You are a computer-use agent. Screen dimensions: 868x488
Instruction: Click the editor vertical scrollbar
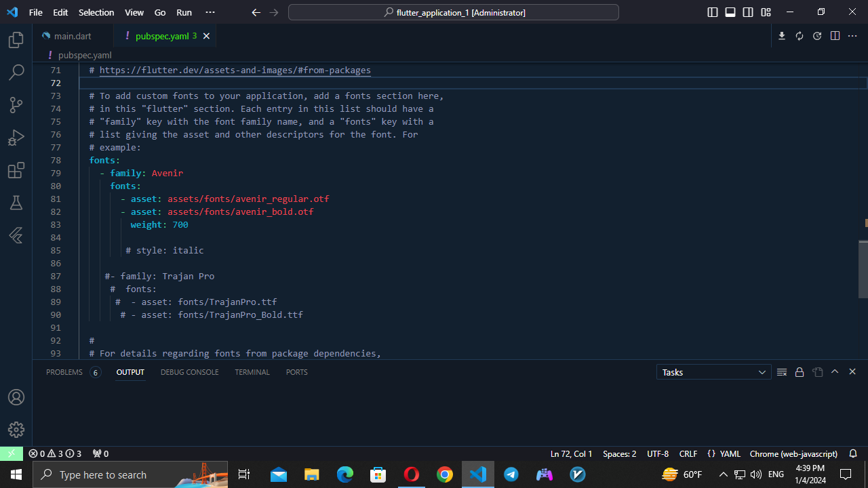(x=863, y=269)
